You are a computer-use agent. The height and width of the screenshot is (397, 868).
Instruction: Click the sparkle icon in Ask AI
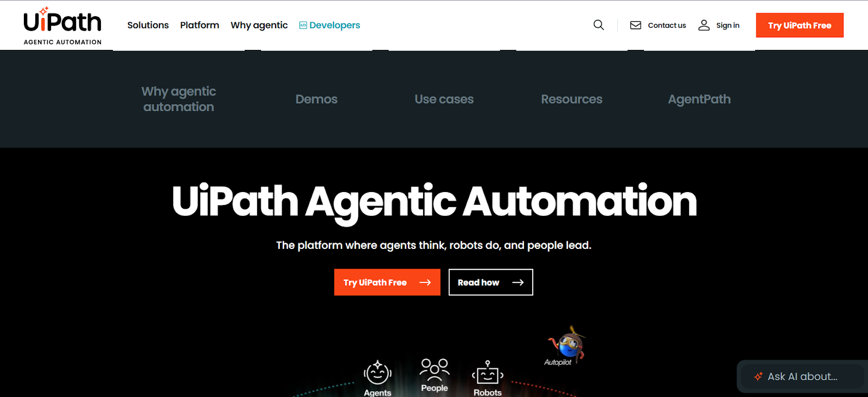tap(758, 376)
